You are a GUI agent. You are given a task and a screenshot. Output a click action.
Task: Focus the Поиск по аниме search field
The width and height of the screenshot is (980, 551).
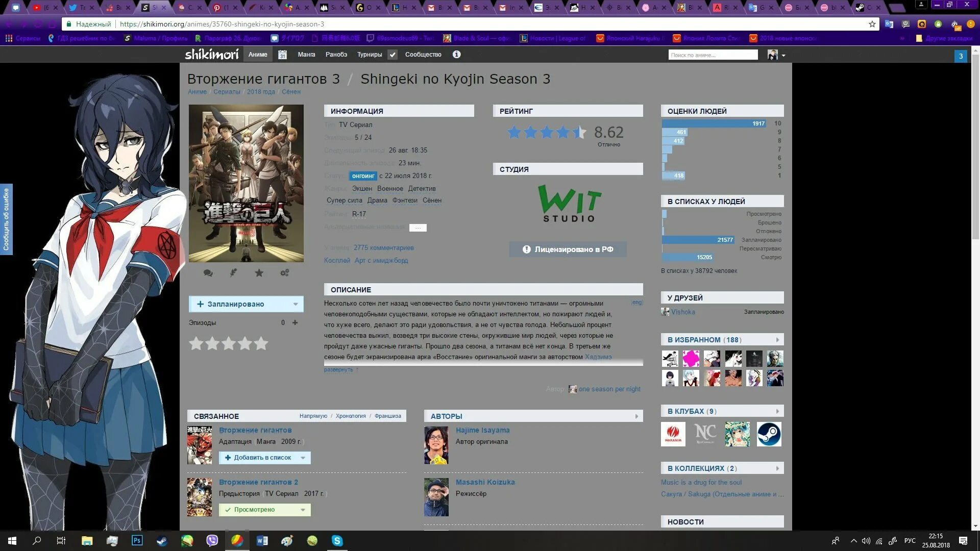pos(713,55)
